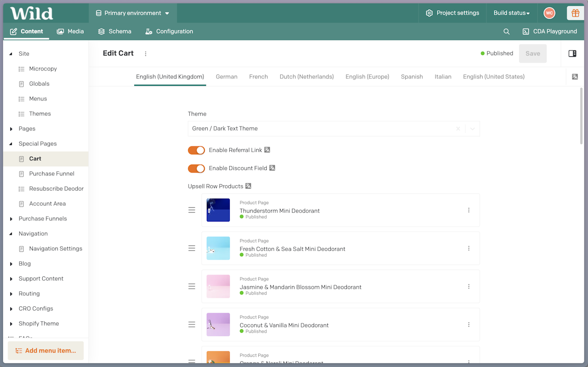
Task: Grab drag handle of Thunderstorm Mini Deodorant row
Action: point(192,210)
